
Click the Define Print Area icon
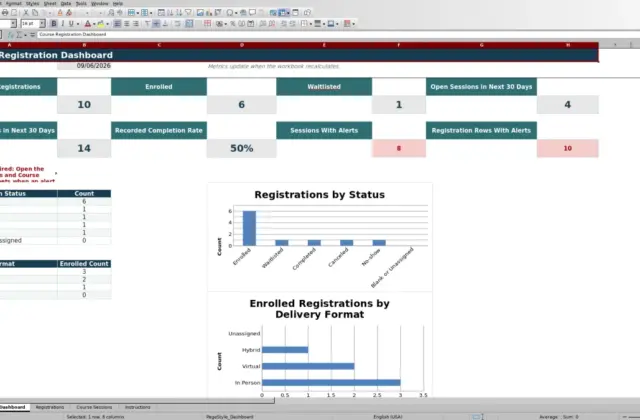tap(273, 13)
